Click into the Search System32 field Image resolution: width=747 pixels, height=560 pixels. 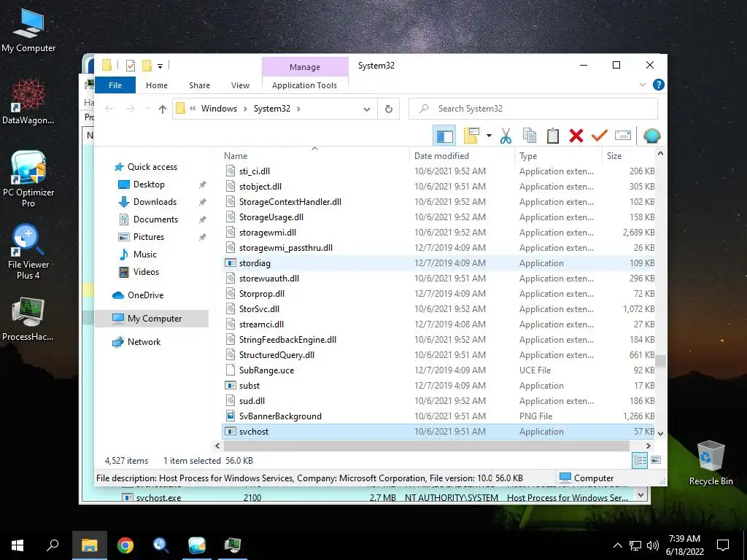pyautogui.click(x=533, y=109)
